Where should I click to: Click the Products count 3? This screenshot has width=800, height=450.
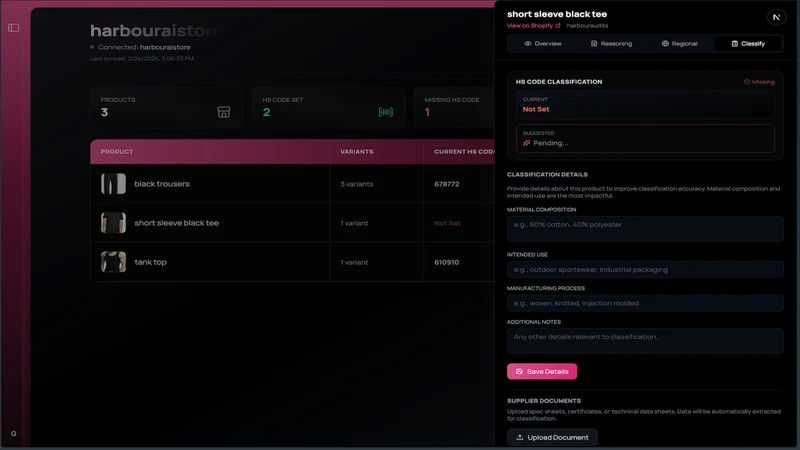click(105, 112)
